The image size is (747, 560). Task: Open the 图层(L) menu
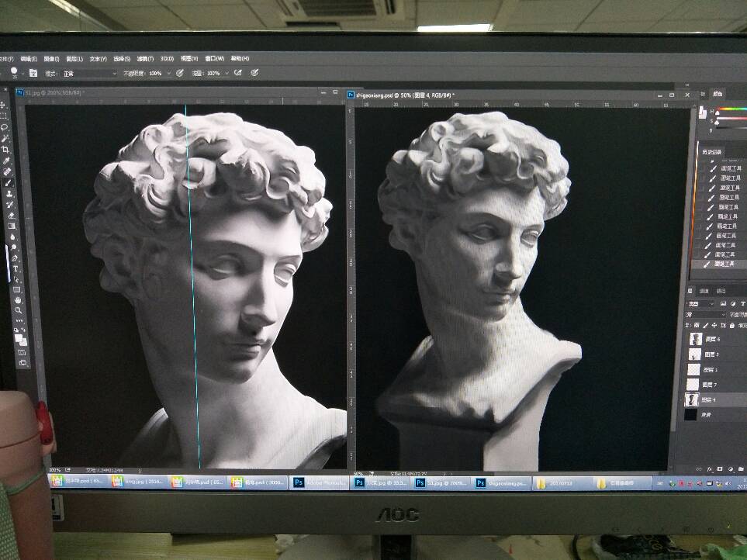point(74,59)
